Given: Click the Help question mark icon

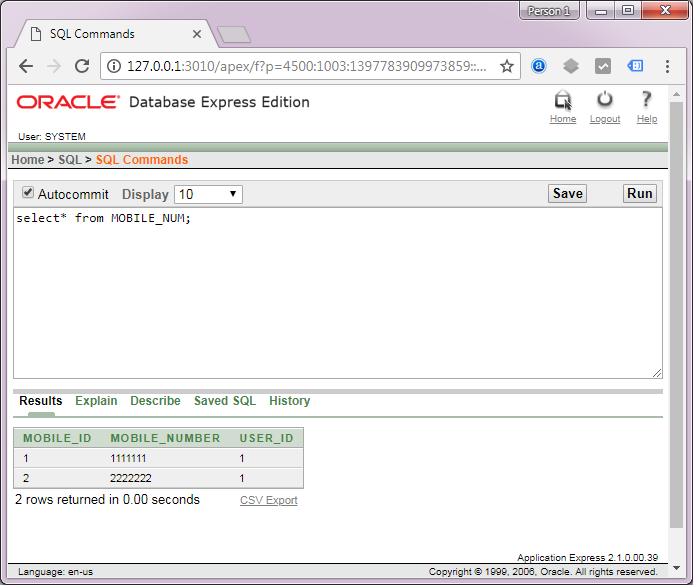Looking at the screenshot, I should [x=647, y=99].
